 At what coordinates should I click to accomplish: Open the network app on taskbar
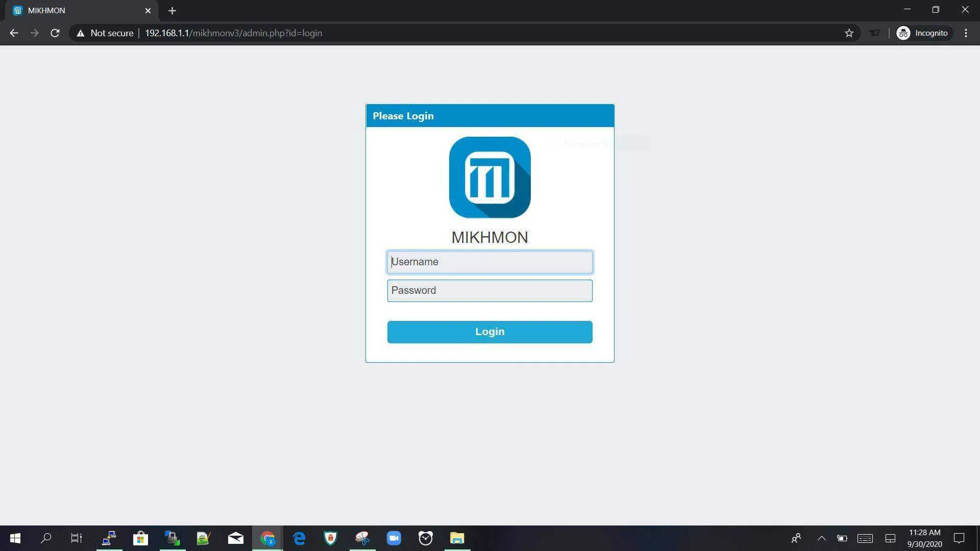[109, 538]
